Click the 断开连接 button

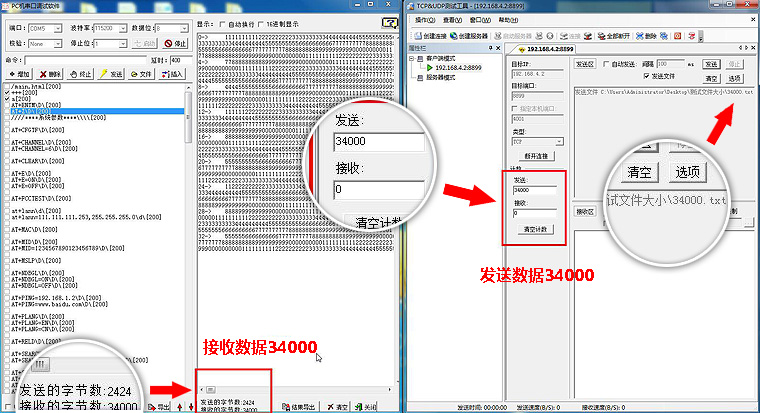point(533,157)
